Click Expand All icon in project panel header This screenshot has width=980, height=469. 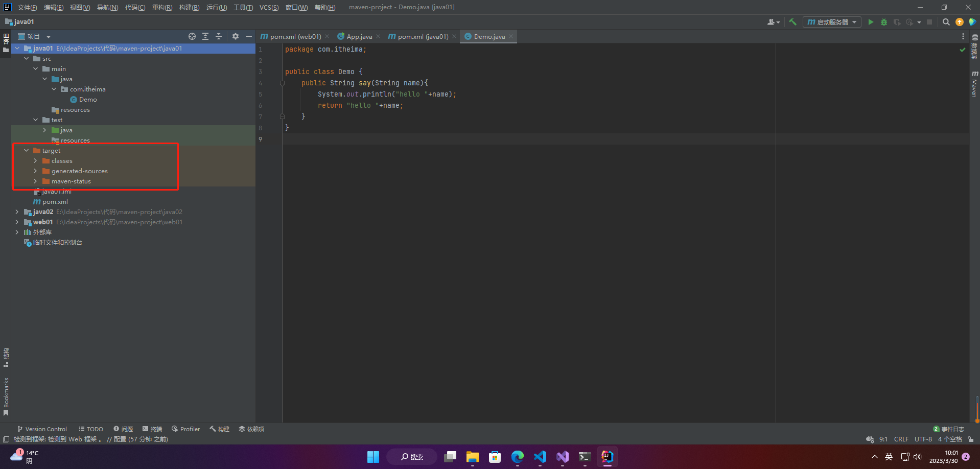[205, 36]
